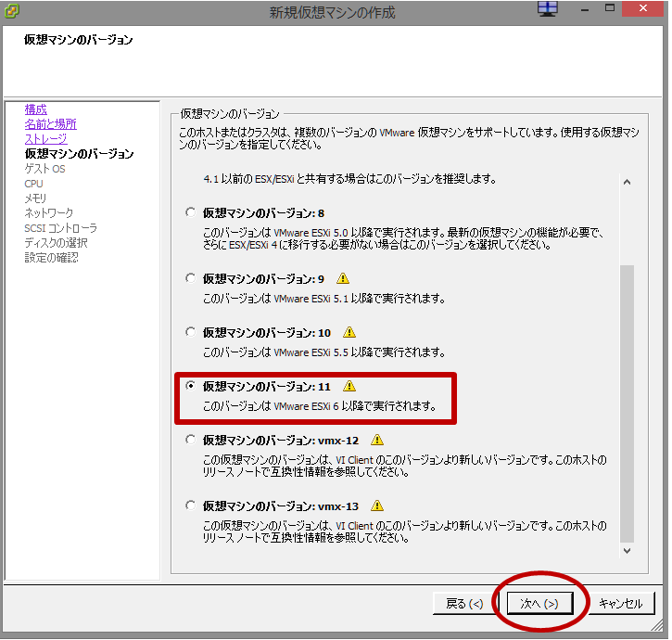The height and width of the screenshot is (640, 672).
Task: Click the warning icon beside vmx-12
Action: pos(377,440)
